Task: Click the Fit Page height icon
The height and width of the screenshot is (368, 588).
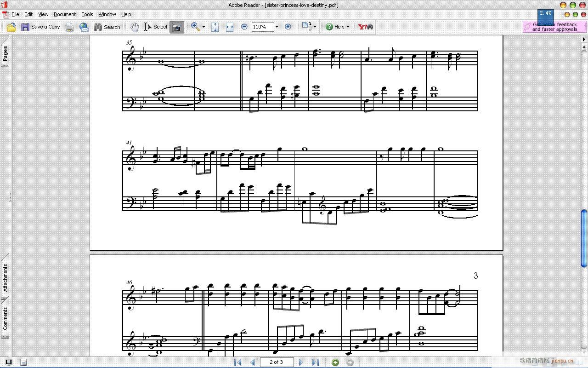Action: 215,27
